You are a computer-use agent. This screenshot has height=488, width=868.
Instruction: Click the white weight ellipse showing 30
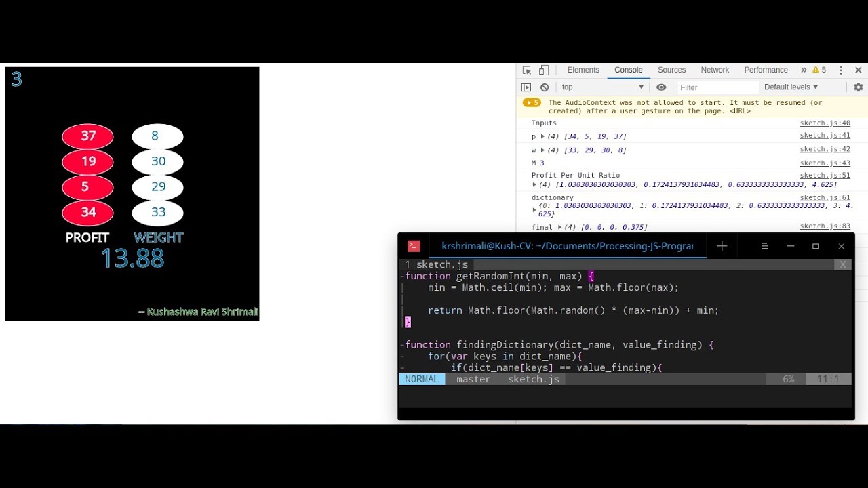[x=157, y=161]
